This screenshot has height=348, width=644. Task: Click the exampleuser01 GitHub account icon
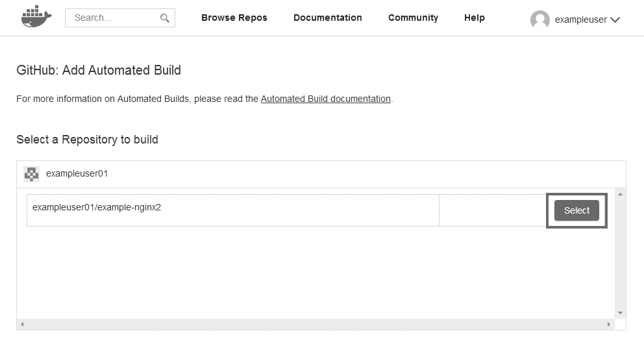coord(31,174)
